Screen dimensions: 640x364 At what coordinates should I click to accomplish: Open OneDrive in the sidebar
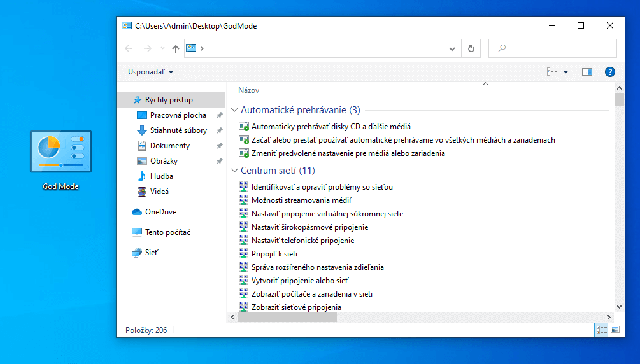160,212
